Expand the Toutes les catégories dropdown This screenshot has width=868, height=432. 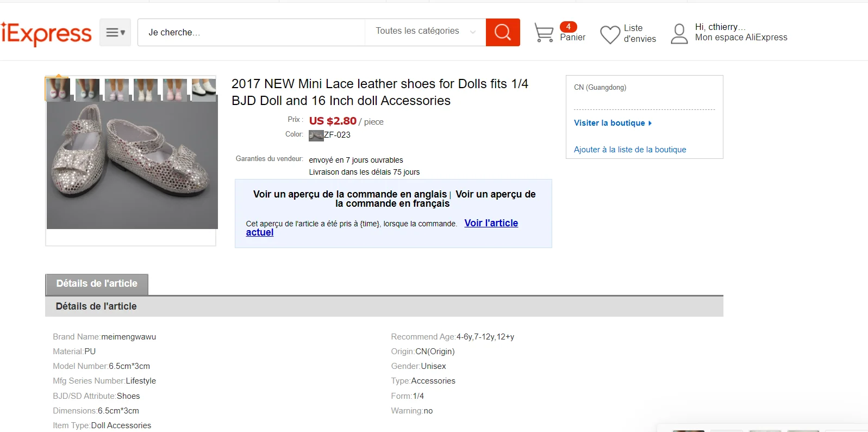[x=426, y=32]
